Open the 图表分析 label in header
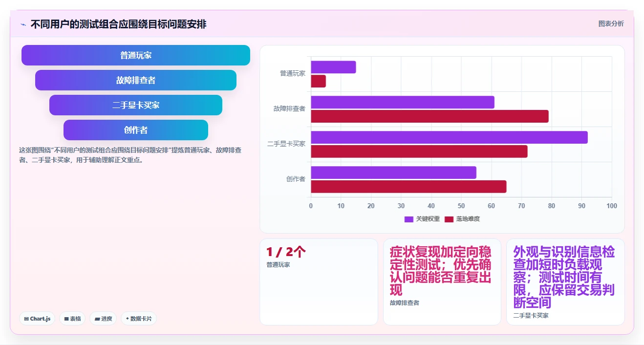The height and width of the screenshot is (345, 644). pos(611,23)
